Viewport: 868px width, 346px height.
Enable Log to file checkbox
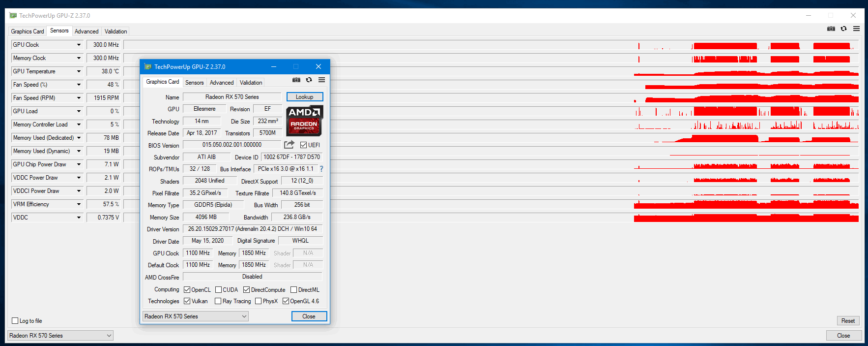15,321
